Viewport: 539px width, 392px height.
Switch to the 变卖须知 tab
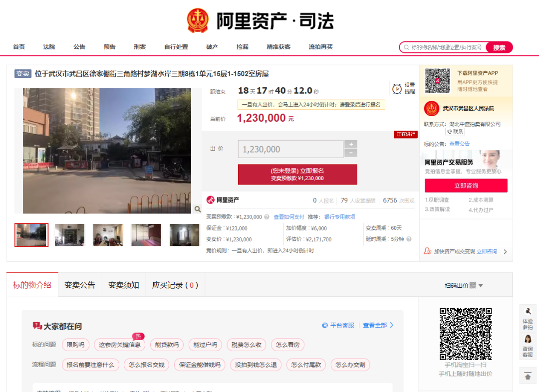[124, 285]
